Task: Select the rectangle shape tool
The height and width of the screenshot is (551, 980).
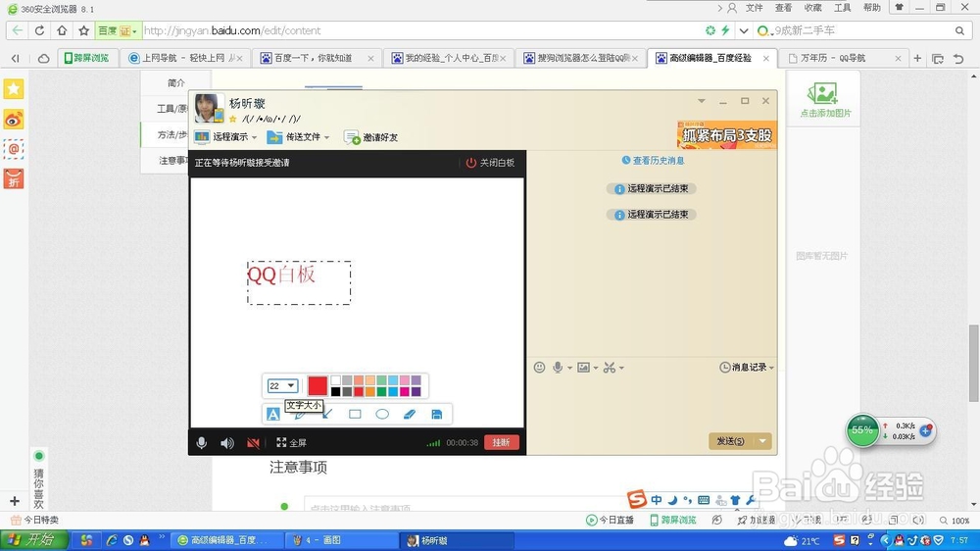Action: tap(355, 414)
